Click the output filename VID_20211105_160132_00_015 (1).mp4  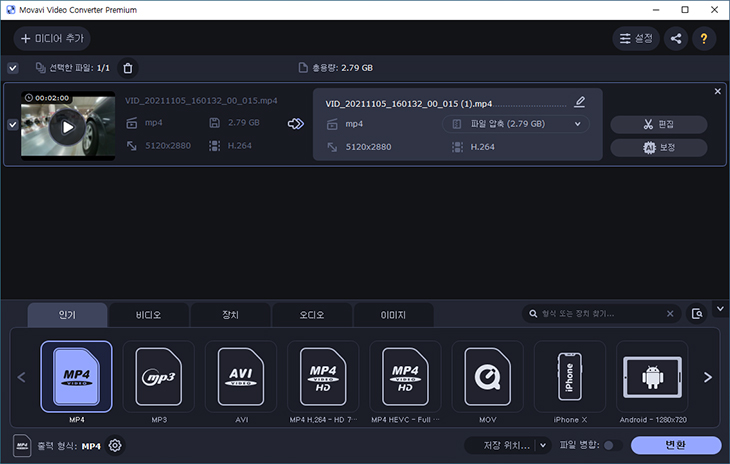[409, 104]
